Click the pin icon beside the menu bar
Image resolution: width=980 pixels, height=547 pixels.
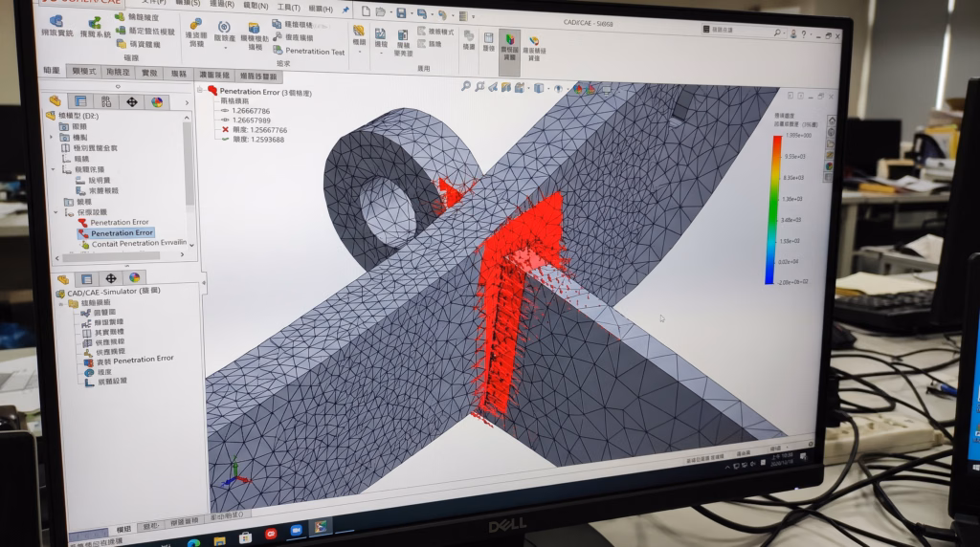(345, 10)
